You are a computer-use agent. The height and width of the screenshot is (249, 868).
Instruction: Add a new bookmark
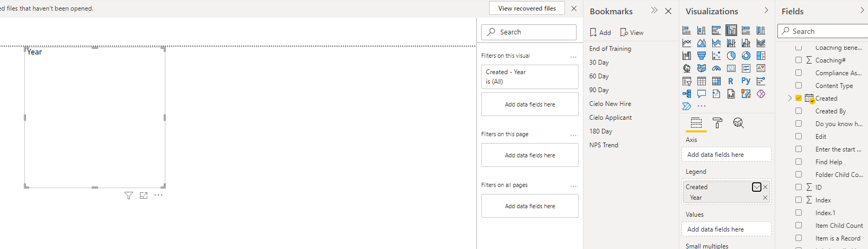600,32
